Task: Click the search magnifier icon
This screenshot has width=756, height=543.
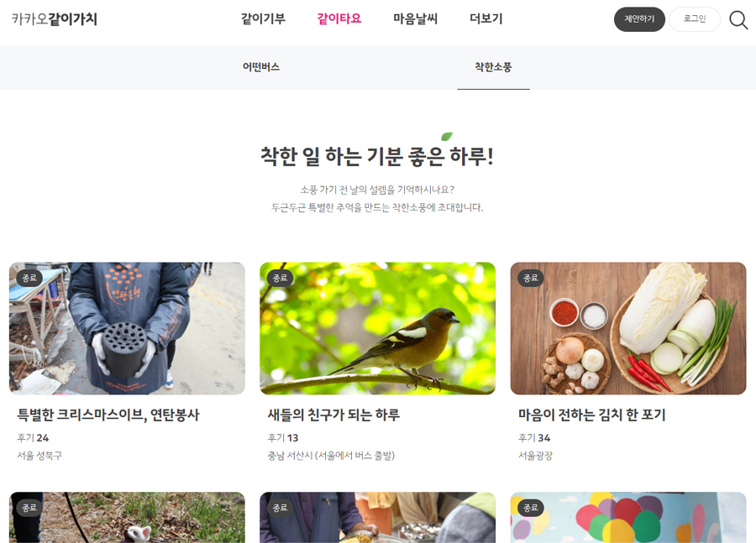Action: (738, 20)
